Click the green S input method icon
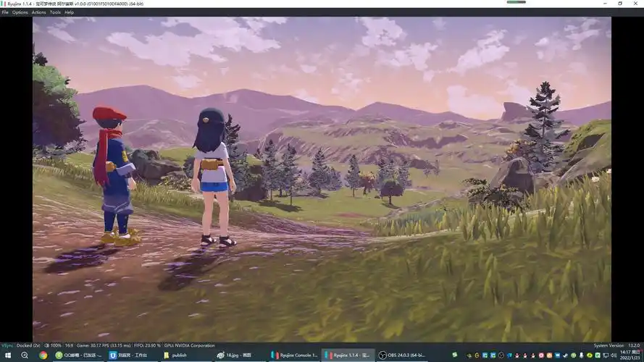This screenshot has height=362, width=644. (x=455, y=355)
